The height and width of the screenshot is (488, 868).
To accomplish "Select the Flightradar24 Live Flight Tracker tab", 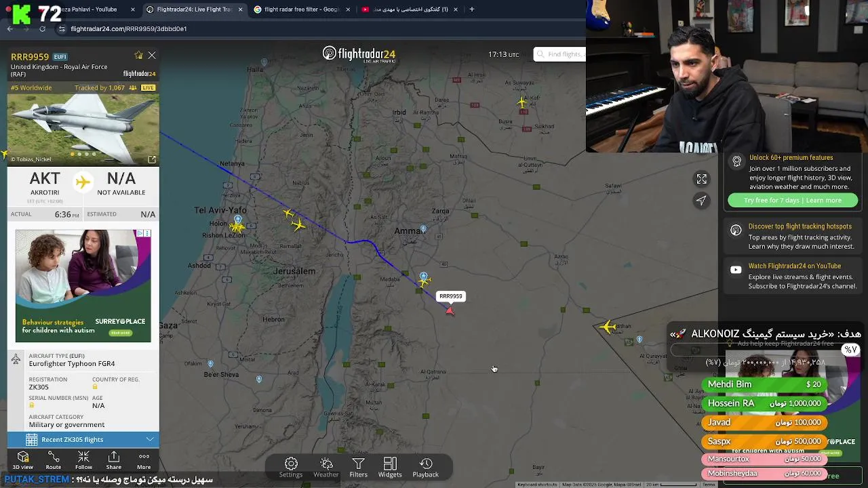I will [195, 9].
